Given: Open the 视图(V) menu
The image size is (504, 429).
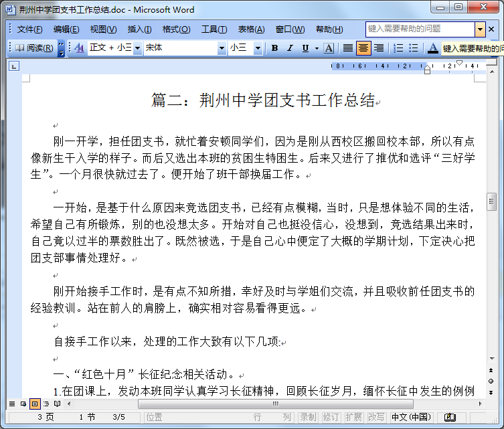Looking at the screenshot, I should click(103, 29).
